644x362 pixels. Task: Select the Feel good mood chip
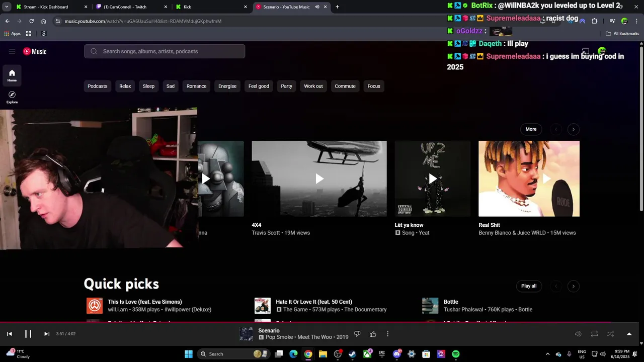point(259,86)
